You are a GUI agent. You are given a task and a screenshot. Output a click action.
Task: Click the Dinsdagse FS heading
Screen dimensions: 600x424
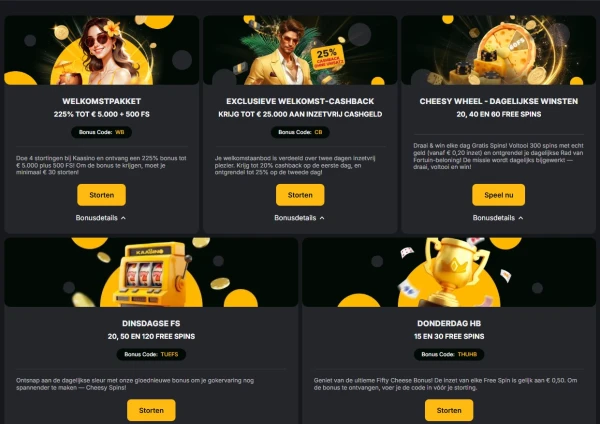[x=151, y=323]
